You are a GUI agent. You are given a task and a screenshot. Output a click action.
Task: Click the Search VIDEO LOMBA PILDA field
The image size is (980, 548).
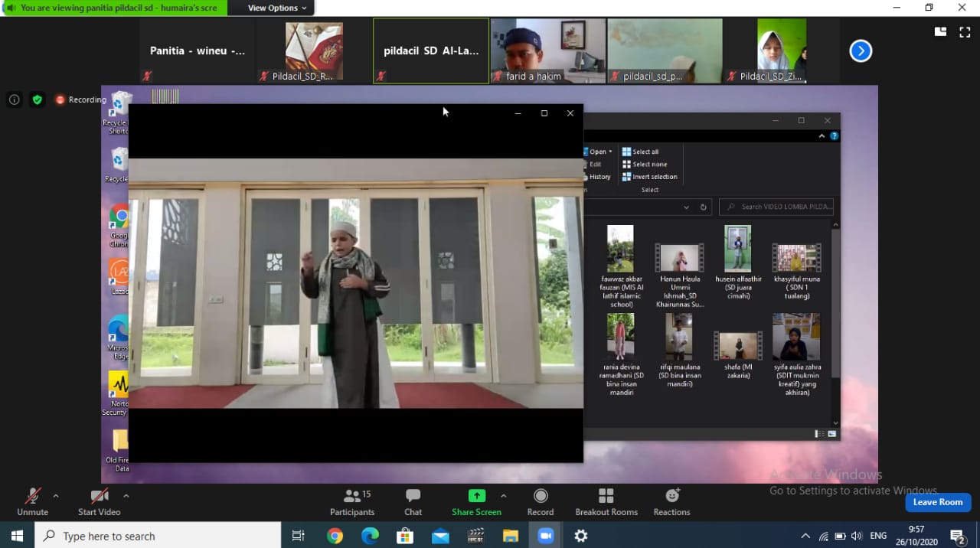pos(776,207)
